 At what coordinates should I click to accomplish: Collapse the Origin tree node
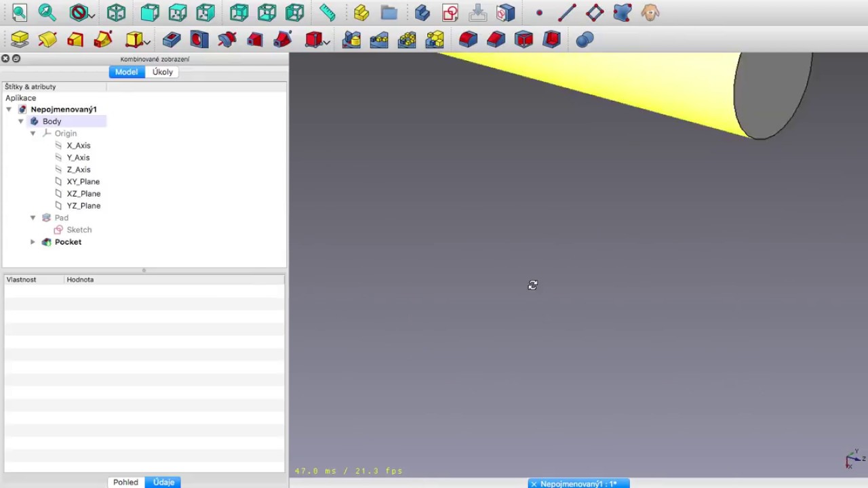coord(33,134)
